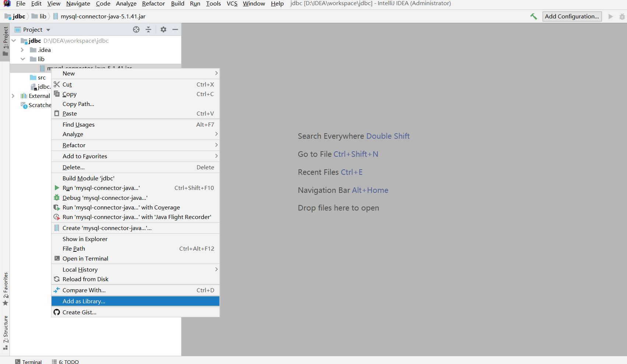Click the GitHub icon for Create Gist

[57, 312]
